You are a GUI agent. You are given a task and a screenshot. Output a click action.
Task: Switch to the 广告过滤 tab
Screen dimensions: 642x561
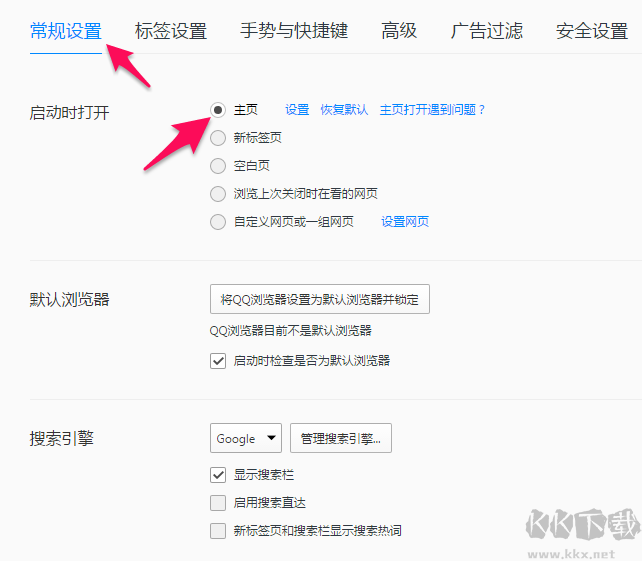click(487, 31)
